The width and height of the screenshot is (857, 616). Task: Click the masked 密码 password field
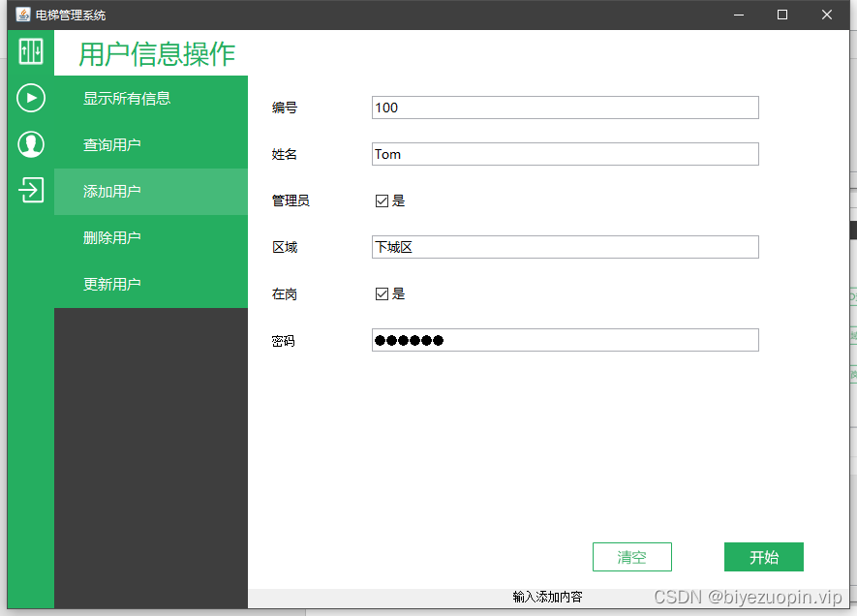point(565,340)
